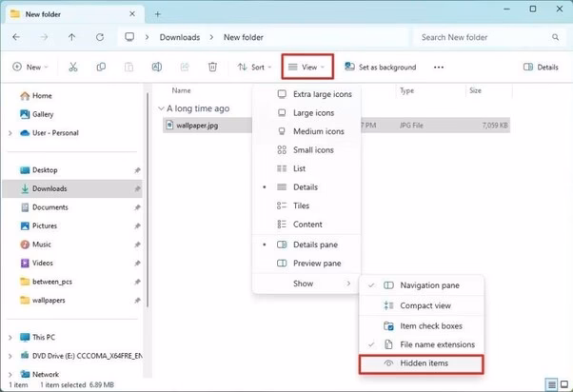Open the New dropdown button
This screenshot has height=392, width=573.
(x=30, y=68)
